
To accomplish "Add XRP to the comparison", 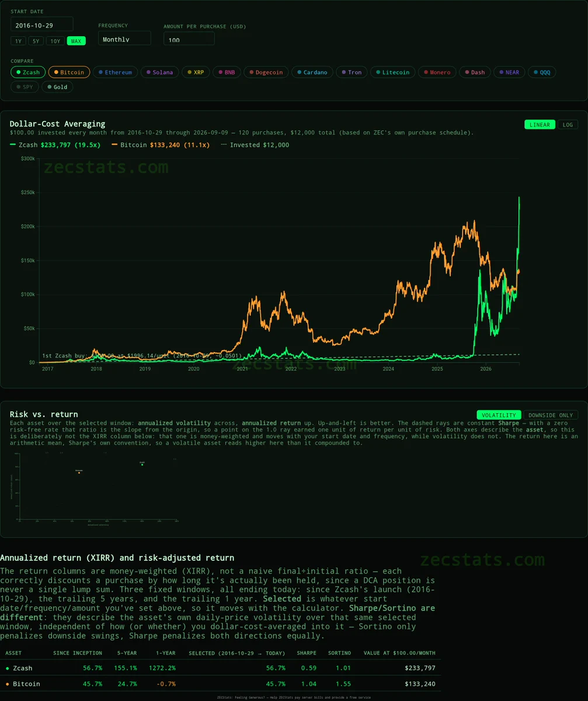I will (x=196, y=72).
